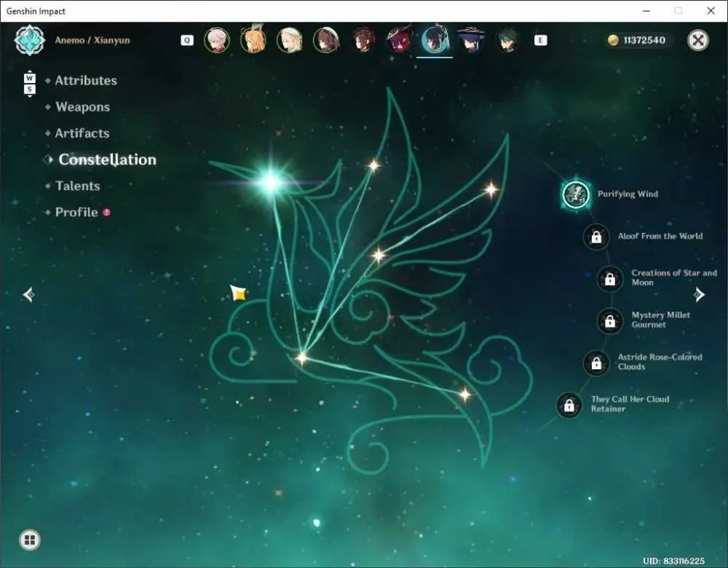Screen dimensions: 728x568
Task: Select the pale blonde-haired character portrait
Action: coord(289,40)
